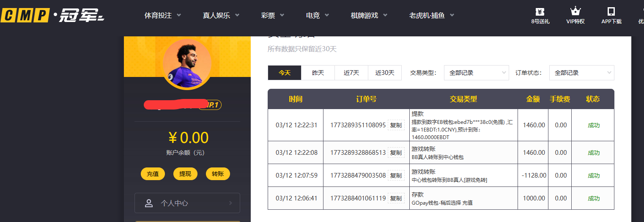Select the 近7天 tab

[x=351, y=73]
